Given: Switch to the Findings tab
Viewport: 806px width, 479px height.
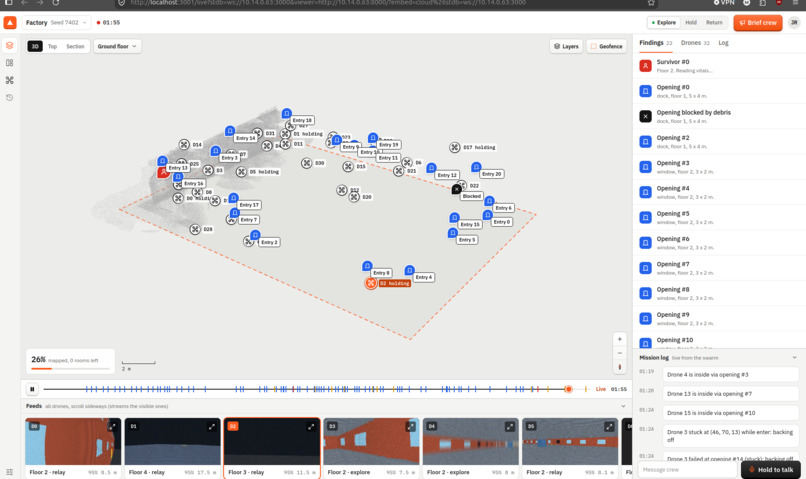Looking at the screenshot, I should click(655, 43).
